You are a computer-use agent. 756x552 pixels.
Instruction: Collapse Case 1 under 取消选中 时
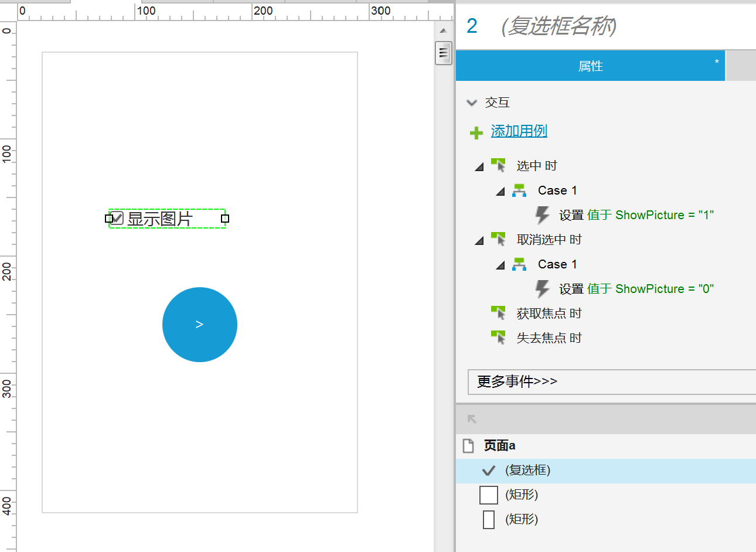coord(500,265)
